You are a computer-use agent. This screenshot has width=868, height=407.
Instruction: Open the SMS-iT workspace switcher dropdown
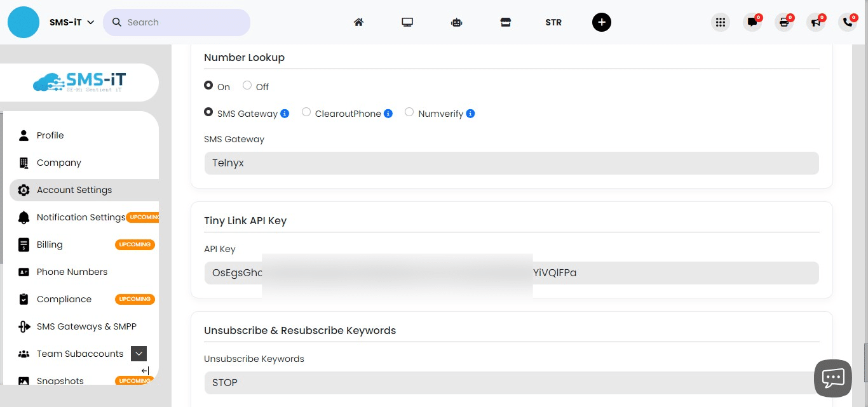pos(71,22)
